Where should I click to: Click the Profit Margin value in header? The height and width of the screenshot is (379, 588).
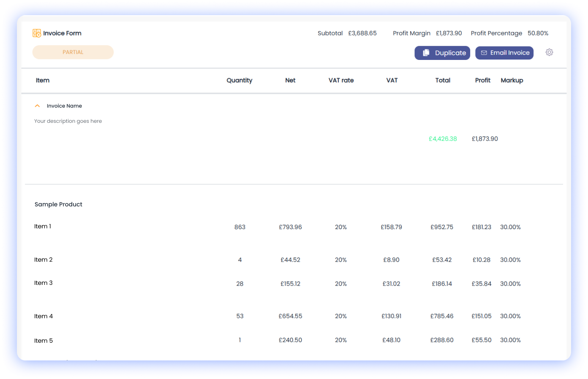449,33
